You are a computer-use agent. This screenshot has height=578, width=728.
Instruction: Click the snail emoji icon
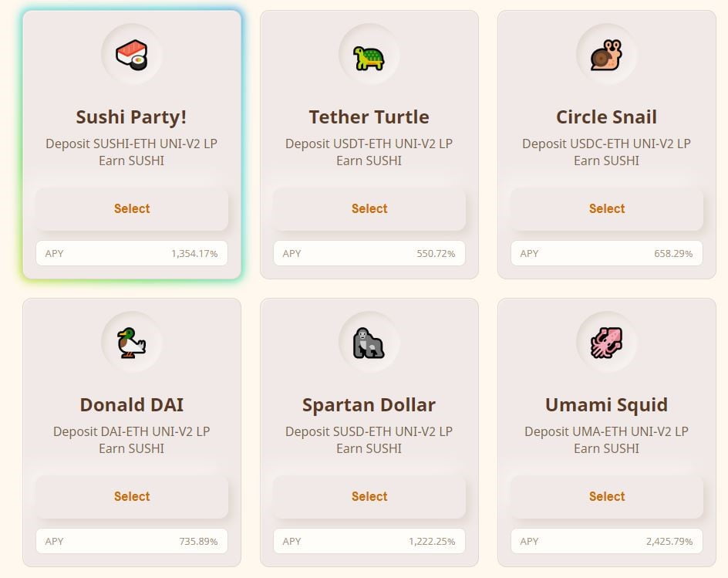(607, 55)
